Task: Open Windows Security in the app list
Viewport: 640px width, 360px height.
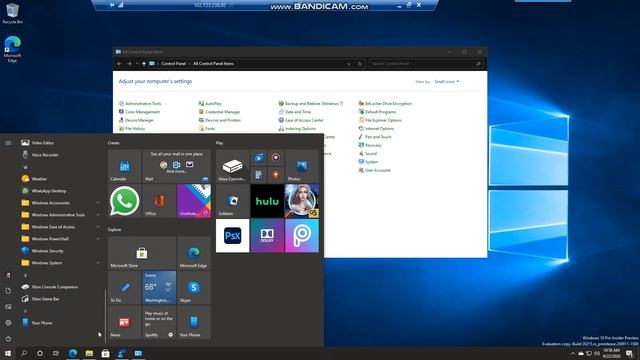Action: (60, 251)
